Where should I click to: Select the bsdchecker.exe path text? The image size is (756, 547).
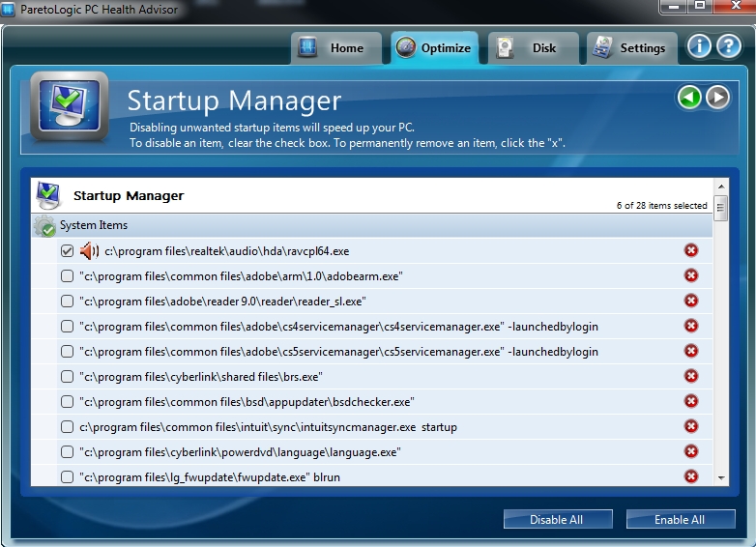[247, 401]
